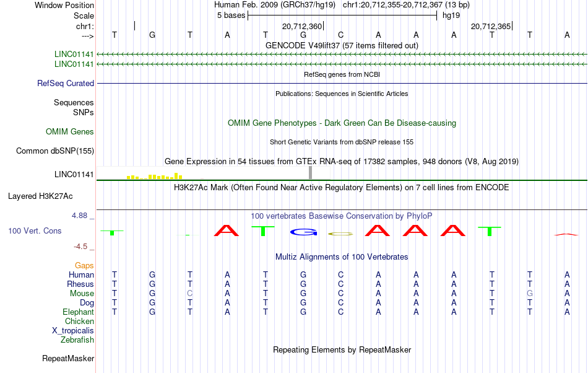Select the Elephant alignment row label
This screenshot has width=588, height=373.
click(x=78, y=312)
